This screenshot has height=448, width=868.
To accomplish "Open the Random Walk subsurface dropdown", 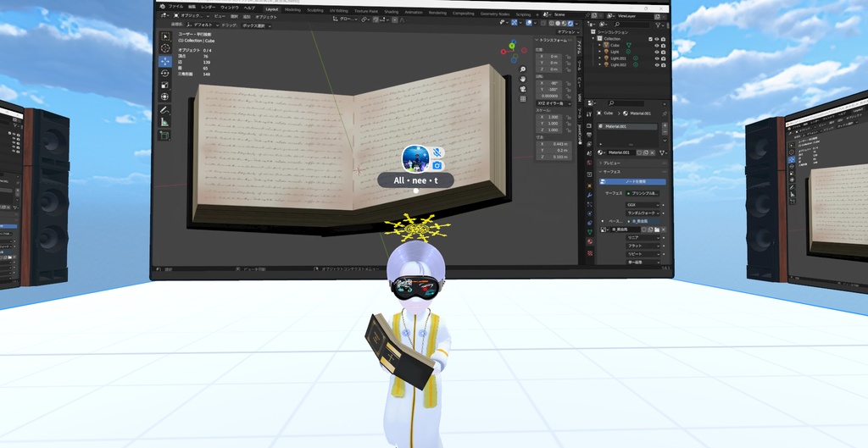I will coord(643,213).
